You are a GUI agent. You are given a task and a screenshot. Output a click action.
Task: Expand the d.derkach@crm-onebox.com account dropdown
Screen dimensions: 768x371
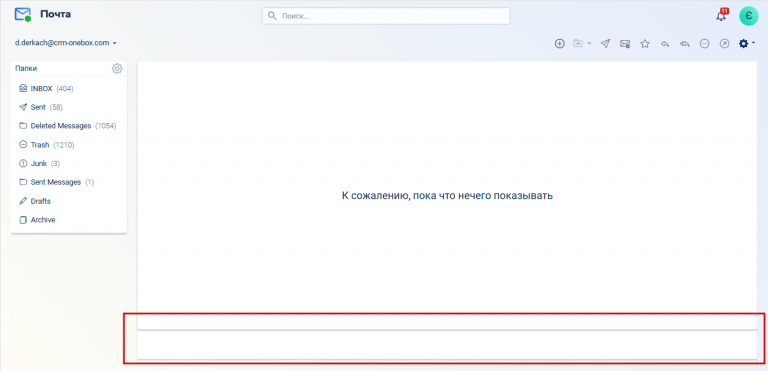[x=66, y=43]
